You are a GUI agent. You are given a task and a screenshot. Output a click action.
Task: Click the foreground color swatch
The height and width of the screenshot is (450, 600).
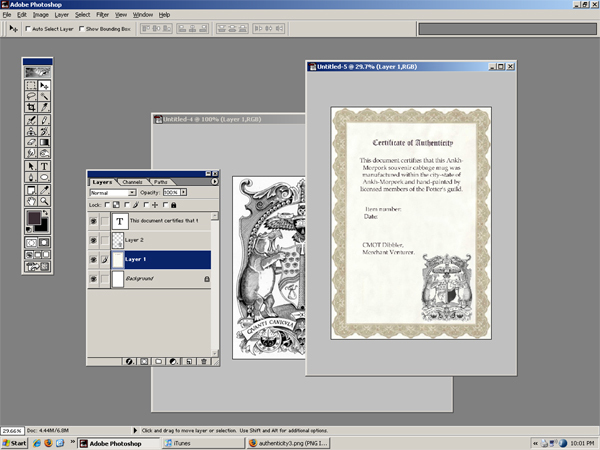33,217
